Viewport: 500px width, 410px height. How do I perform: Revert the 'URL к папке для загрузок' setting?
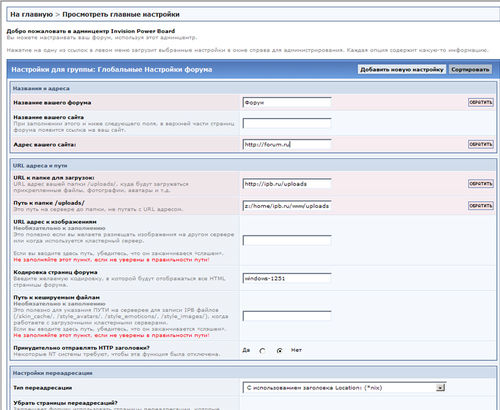coord(481,184)
